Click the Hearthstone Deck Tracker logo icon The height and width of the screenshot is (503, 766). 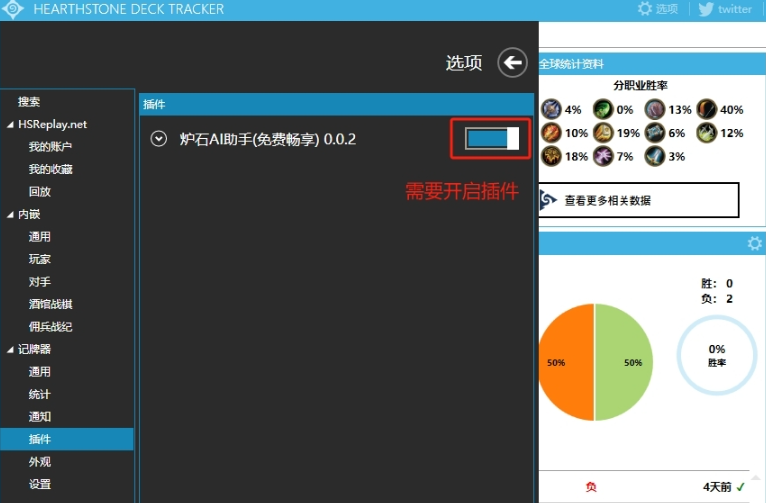(x=13, y=9)
